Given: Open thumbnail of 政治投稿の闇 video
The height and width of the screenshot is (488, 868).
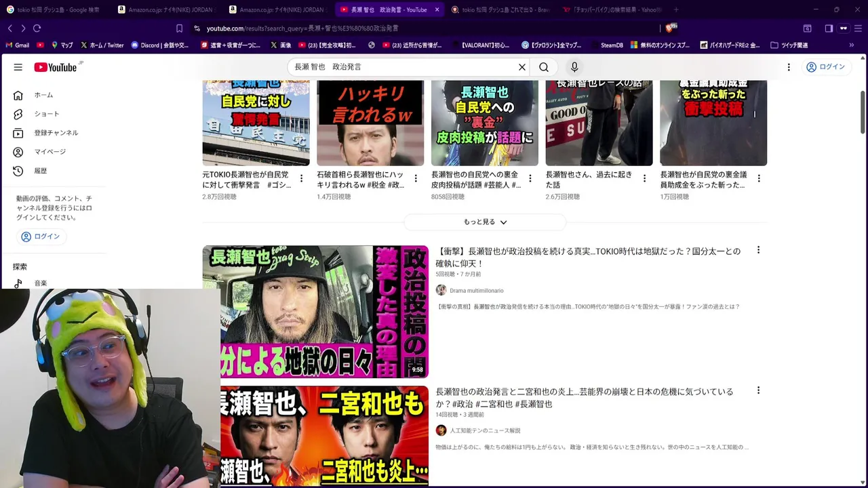Looking at the screenshot, I should 315,312.
